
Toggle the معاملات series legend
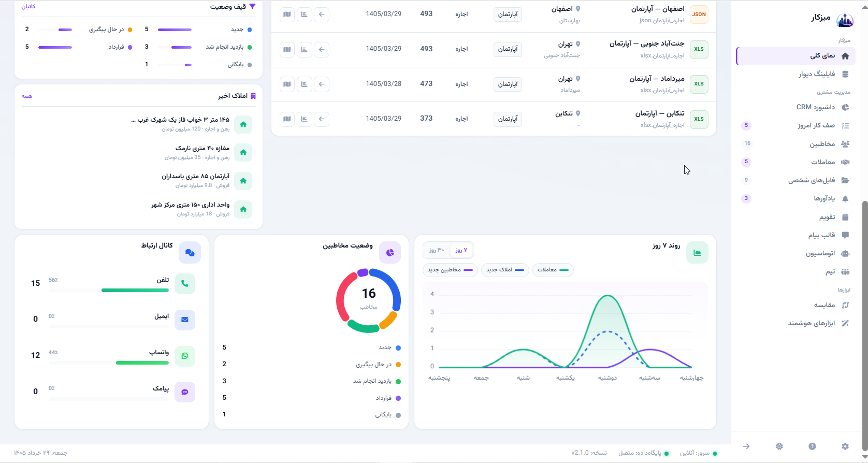(553, 270)
